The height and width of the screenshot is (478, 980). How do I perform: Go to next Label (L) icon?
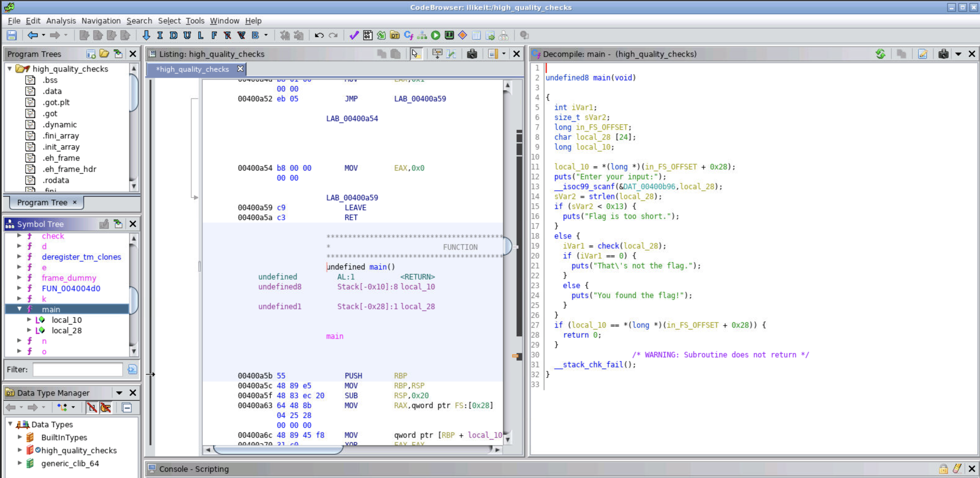[x=201, y=35]
